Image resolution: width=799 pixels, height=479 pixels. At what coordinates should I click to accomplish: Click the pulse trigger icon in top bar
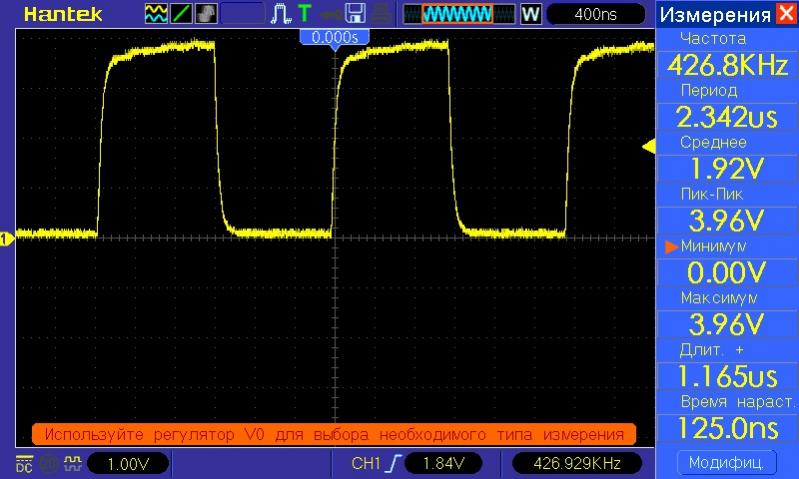(x=279, y=14)
